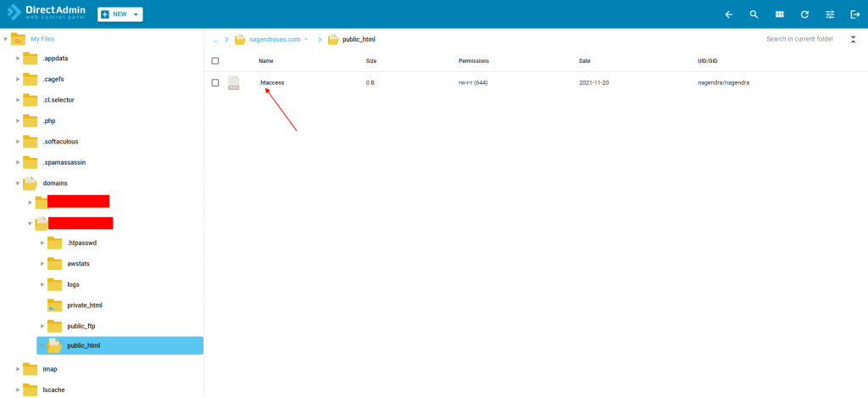Open the .htpasswd folder
This screenshot has height=398, width=868.
pyautogui.click(x=82, y=243)
